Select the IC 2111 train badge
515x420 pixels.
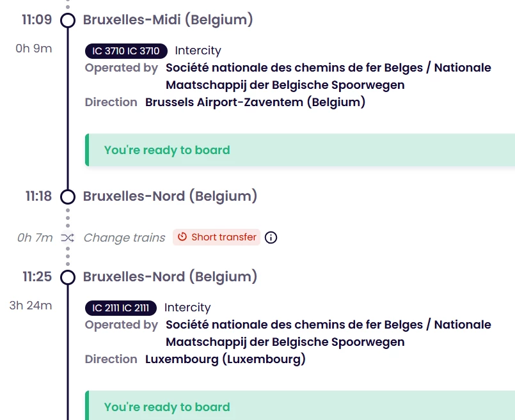(121, 308)
